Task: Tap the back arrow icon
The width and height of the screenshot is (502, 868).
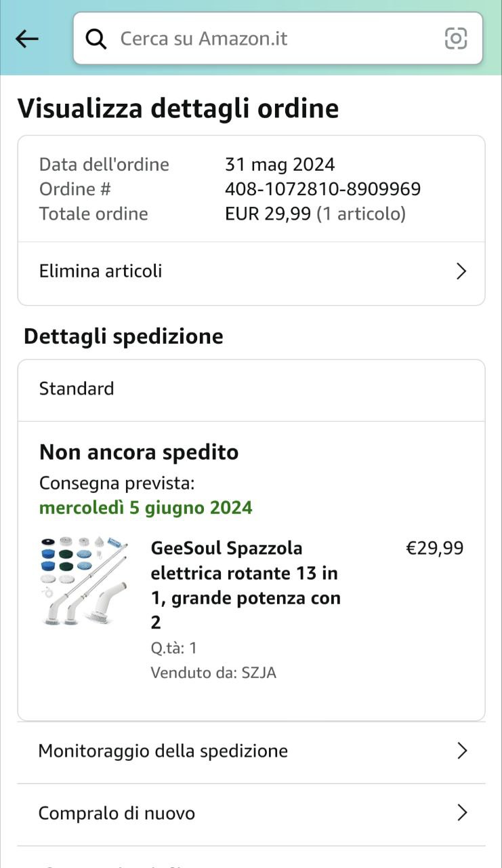Action: 27,39
